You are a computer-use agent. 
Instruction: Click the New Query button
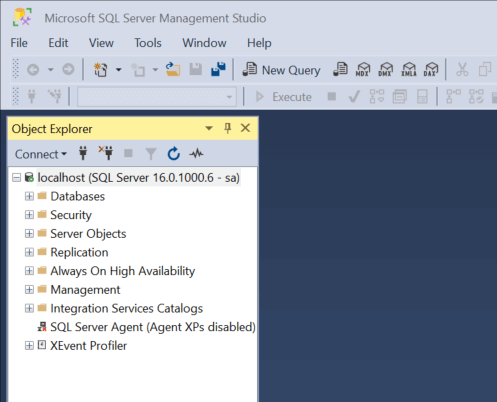281,70
